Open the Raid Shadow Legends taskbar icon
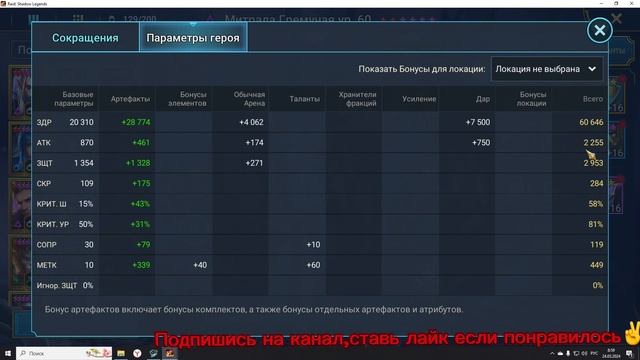The height and width of the screenshot is (360, 640). point(170,353)
